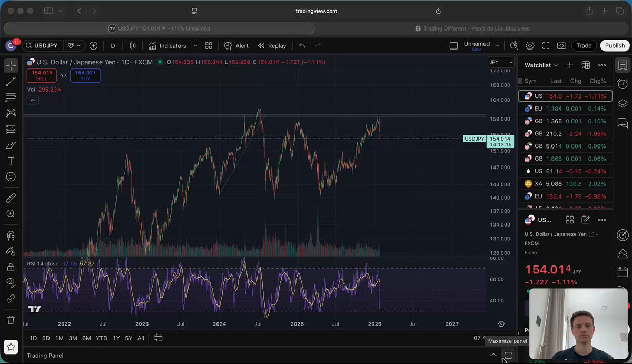Click the drawing link chain icon
This screenshot has height=364, width=632.
point(11,298)
